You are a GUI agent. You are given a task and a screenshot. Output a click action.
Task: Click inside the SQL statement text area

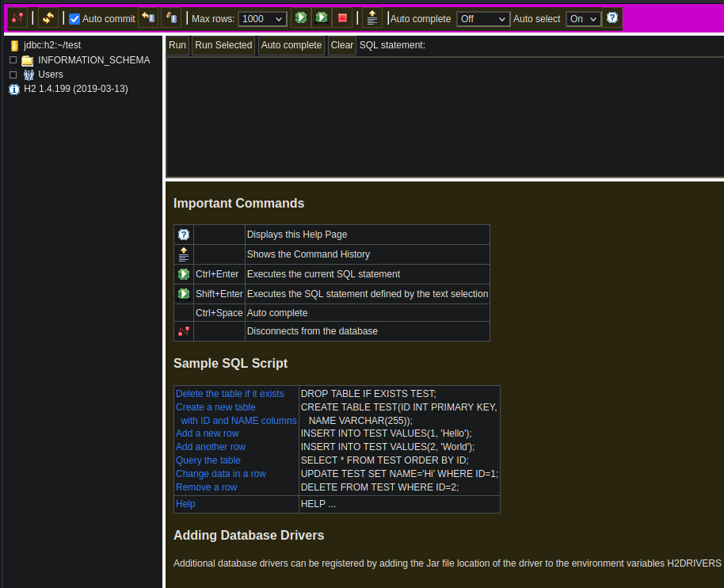pos(444,116)
